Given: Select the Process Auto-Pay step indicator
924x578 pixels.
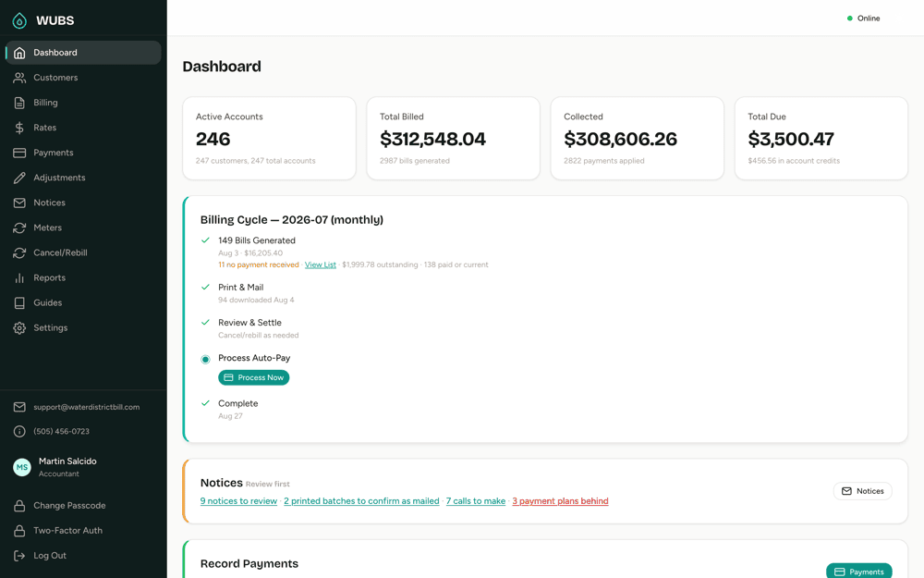Looking at the screenshot, I should tap(205, 359).
